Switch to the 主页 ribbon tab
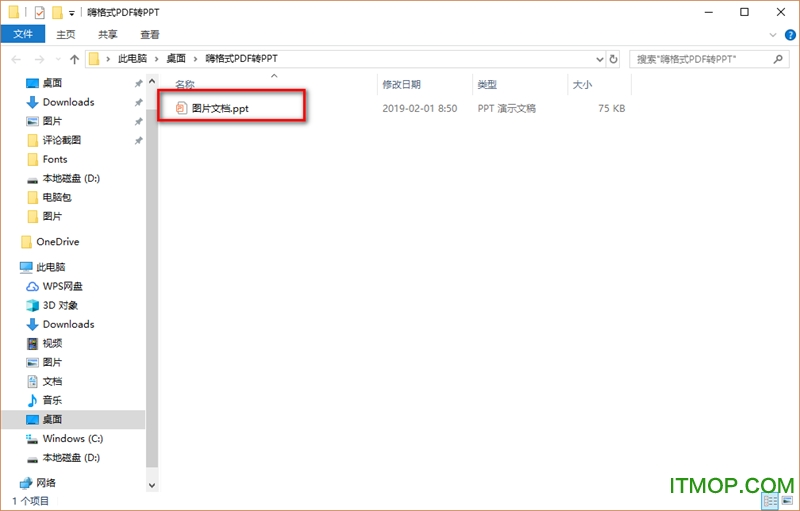The image size is (800, 511). coord(65,34)
